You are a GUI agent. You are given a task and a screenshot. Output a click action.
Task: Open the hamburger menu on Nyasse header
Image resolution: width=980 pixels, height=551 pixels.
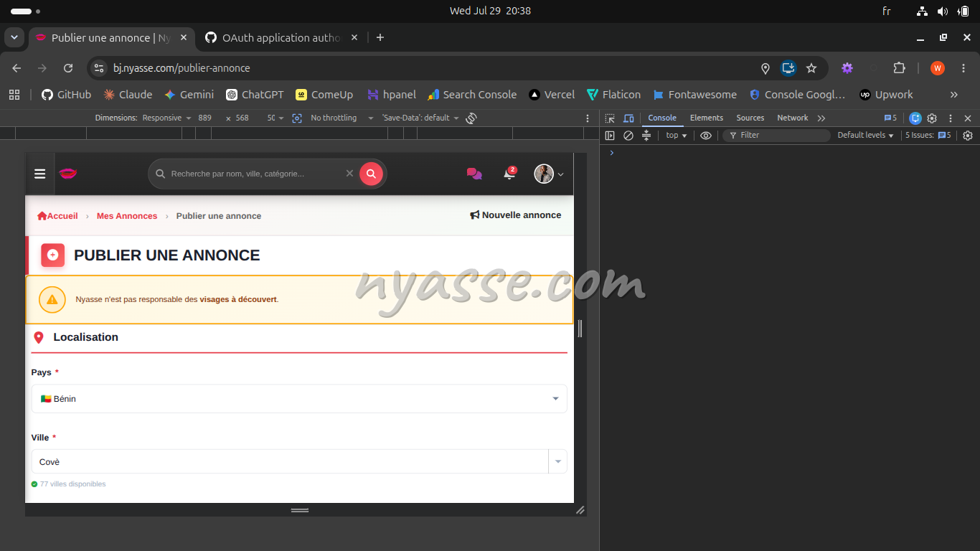[x=40, y=174]
